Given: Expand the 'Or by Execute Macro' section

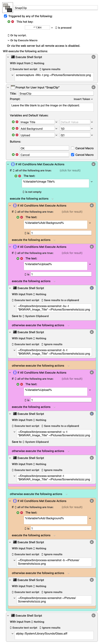Looking at the screenshot, I should [x=9, y=40].
